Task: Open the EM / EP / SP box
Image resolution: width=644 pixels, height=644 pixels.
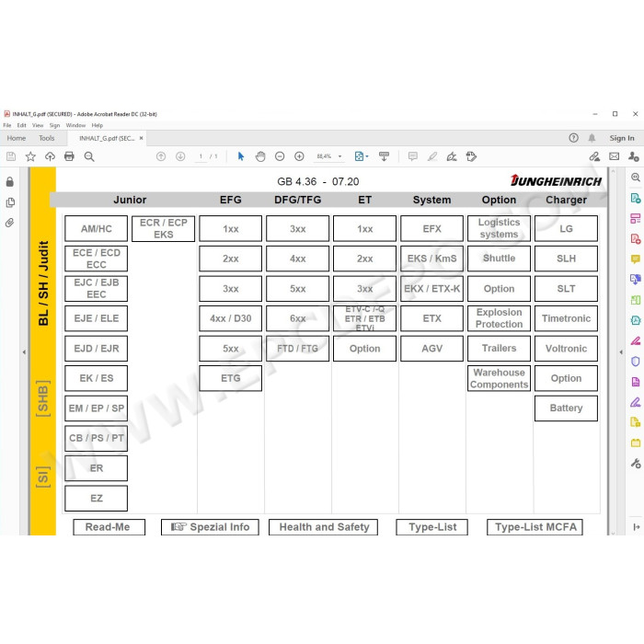Action: [96, 408]
